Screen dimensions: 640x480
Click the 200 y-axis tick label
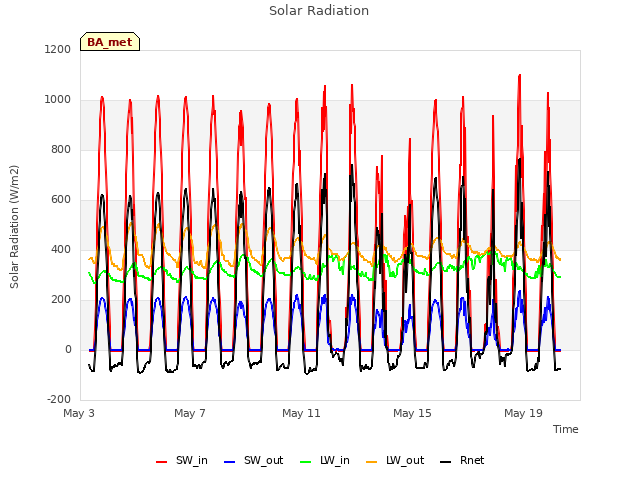tap(61, 300)
